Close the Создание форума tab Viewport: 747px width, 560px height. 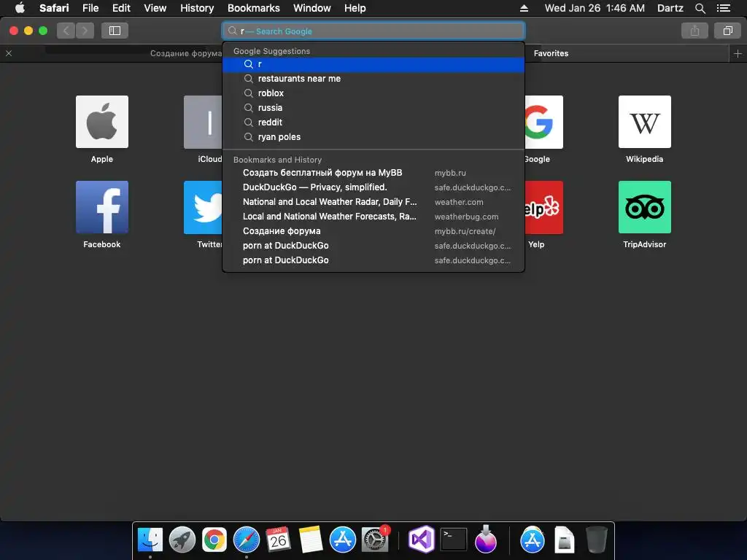pyautogui.click(x=9, y=53)
